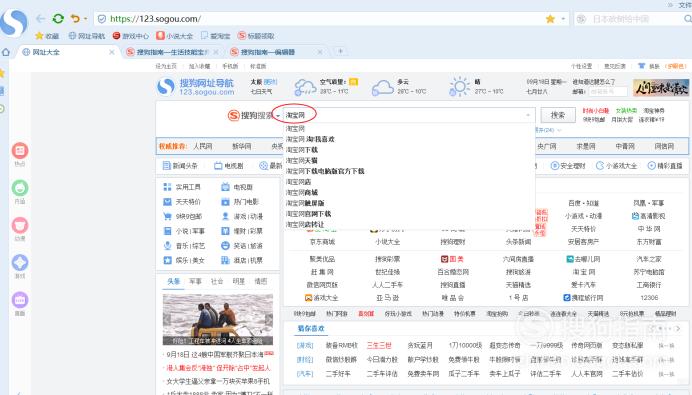
Task: Switch to the 头条 news tab
Action: click(173, 282)
